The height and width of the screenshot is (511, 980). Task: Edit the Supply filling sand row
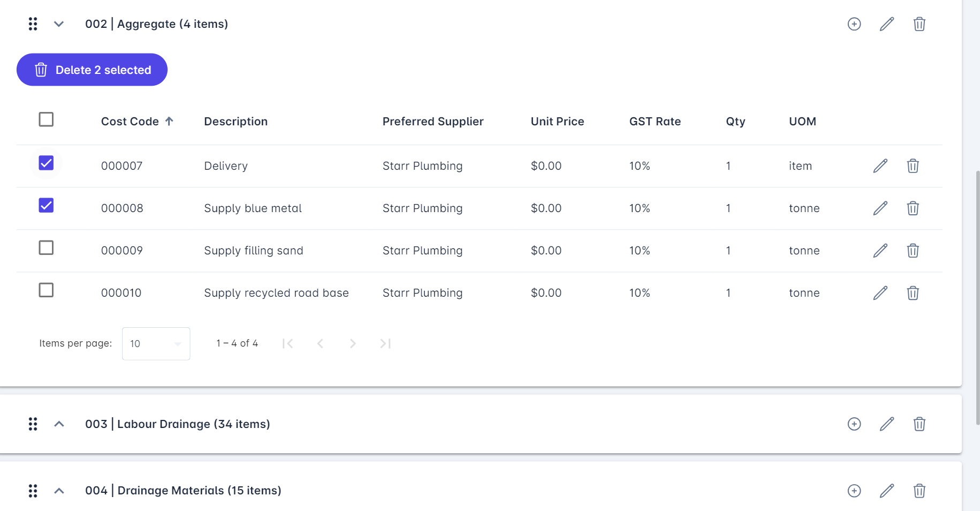(x=880, y=251)
